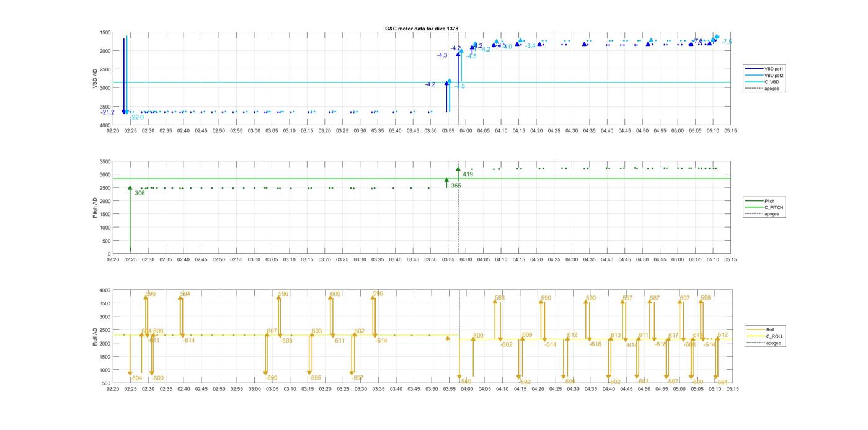
Task: Click the '05:15' time tick under VBD plot
Action: 730,131
